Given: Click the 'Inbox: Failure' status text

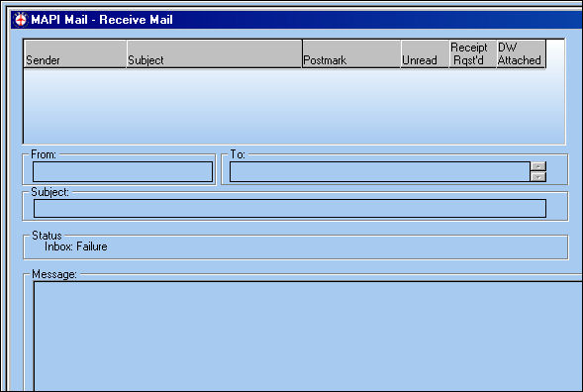Looking at the screenshot, I should (76, 246).
